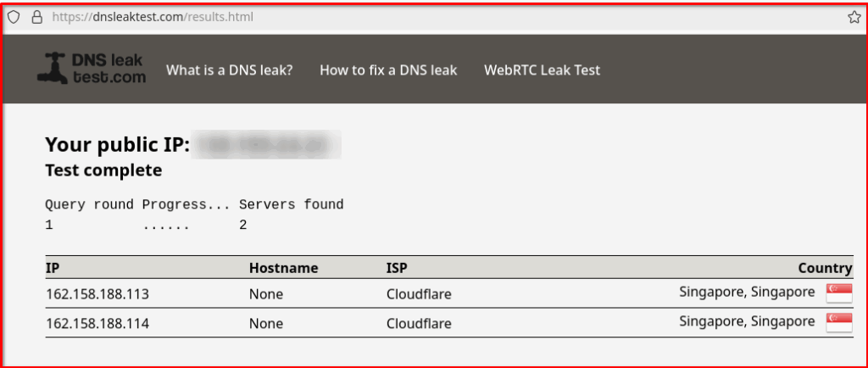The height and width of the screenshot is (368, 868).
Task: Click the DNS leak test faucet logo
Action: pyautogui.click(x=92, y=70)
